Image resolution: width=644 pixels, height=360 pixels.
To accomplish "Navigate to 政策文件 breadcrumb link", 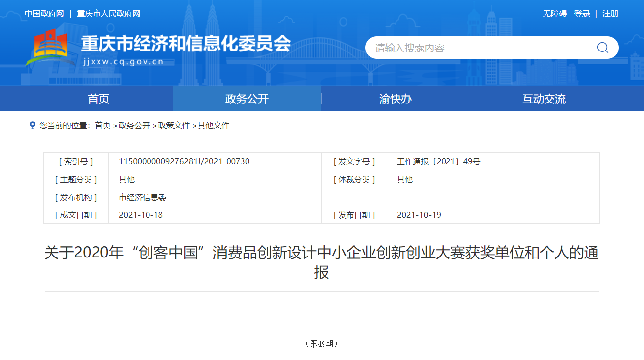I will (174, 126).
